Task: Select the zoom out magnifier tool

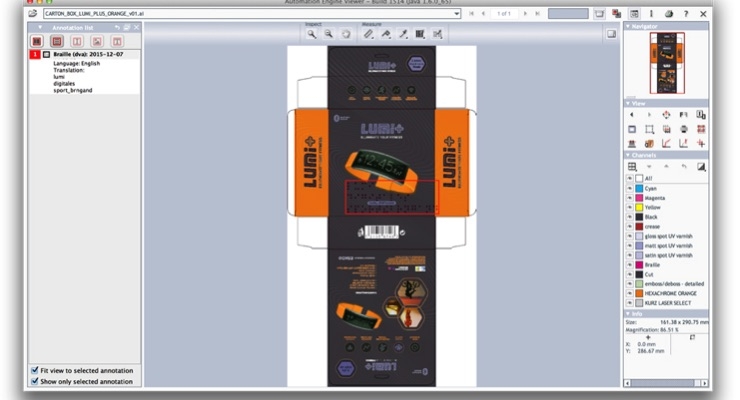Action: [328, 34]
